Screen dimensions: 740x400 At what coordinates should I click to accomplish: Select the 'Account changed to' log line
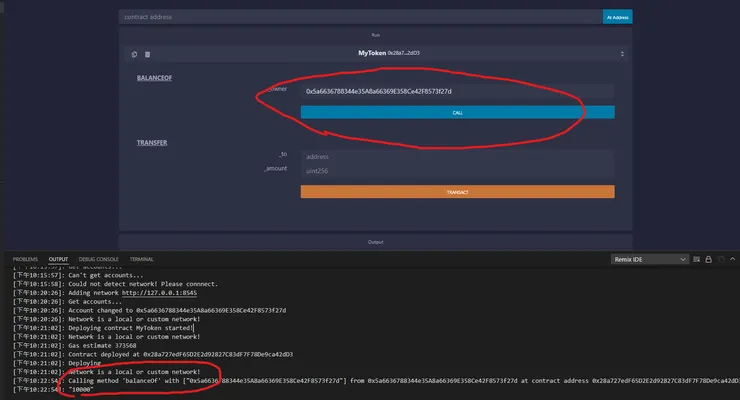[x=150, y=310]
